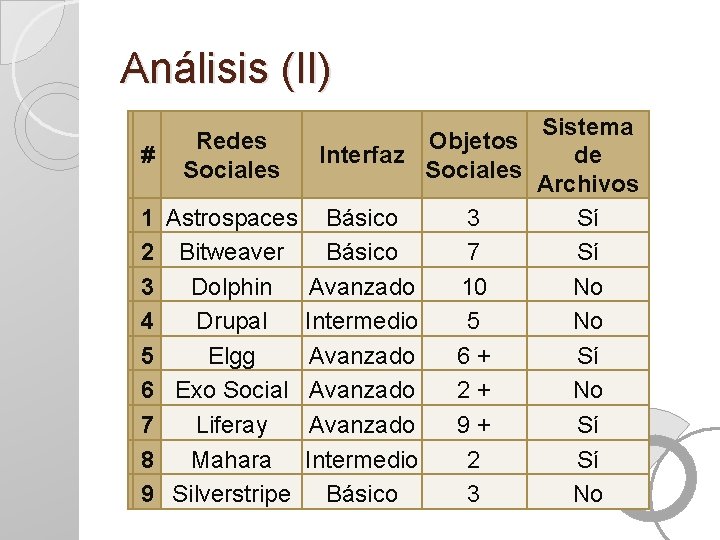Click the "Mahara" cell
Viewport: 720px width, 540px height.
231,459
